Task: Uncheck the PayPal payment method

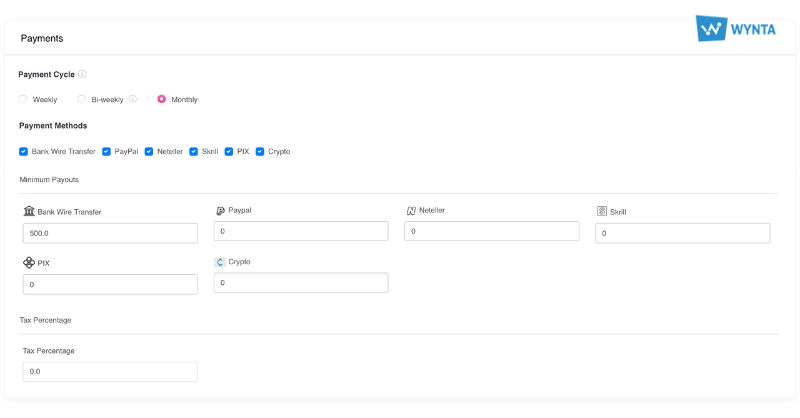Action: [x=106, y=152]
